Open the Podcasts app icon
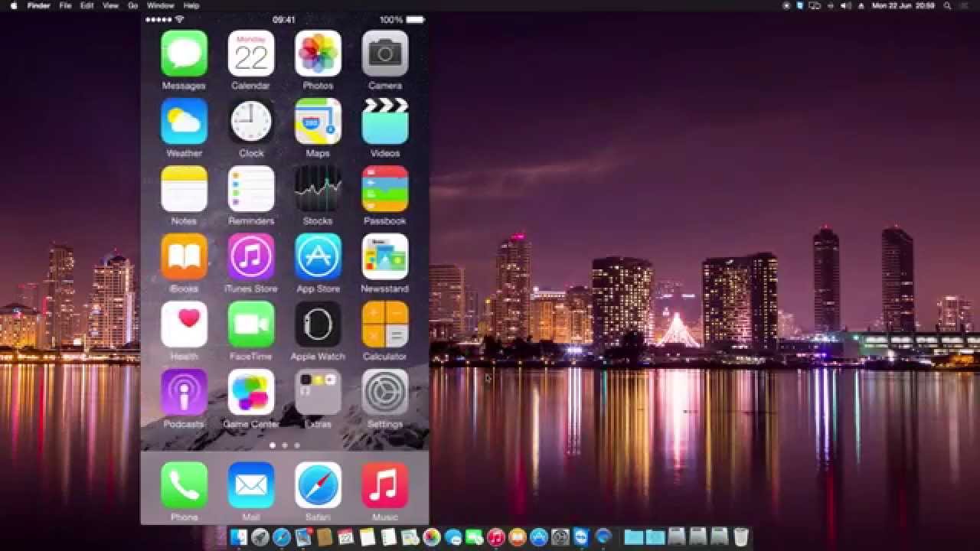 coord(184,392)
